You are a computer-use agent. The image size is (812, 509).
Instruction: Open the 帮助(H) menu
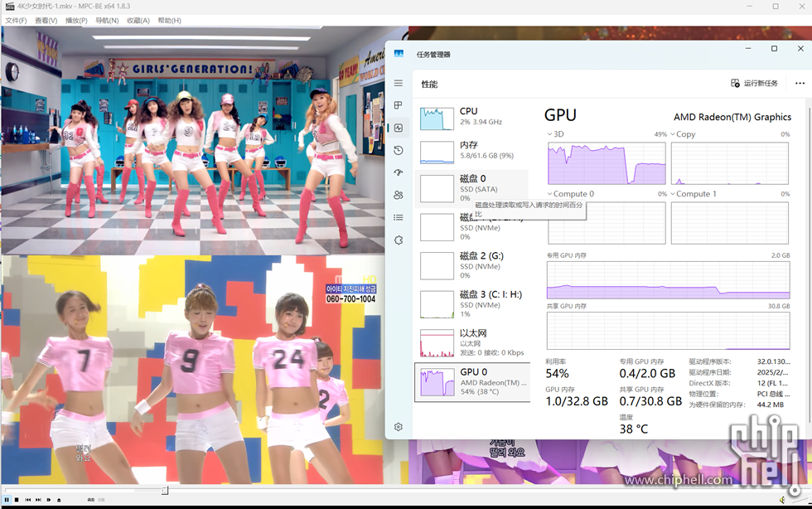pyautogui.click(x=169, y=20)
